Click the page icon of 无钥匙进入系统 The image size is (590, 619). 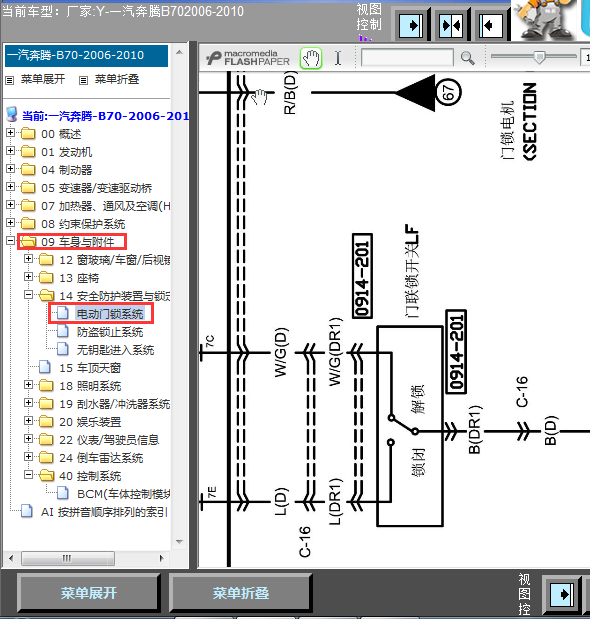pyautogui.click(x=63, y=349)
